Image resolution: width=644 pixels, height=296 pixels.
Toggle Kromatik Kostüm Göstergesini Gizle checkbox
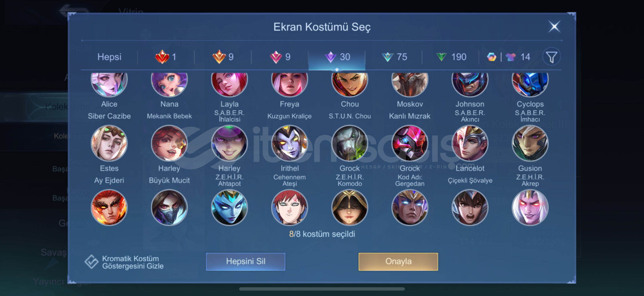[x=91, y=262]
